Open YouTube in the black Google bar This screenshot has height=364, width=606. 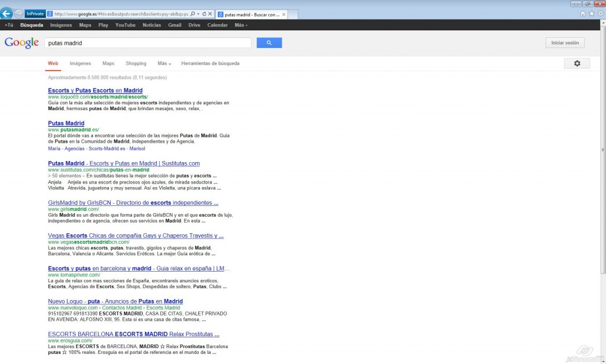125,25
